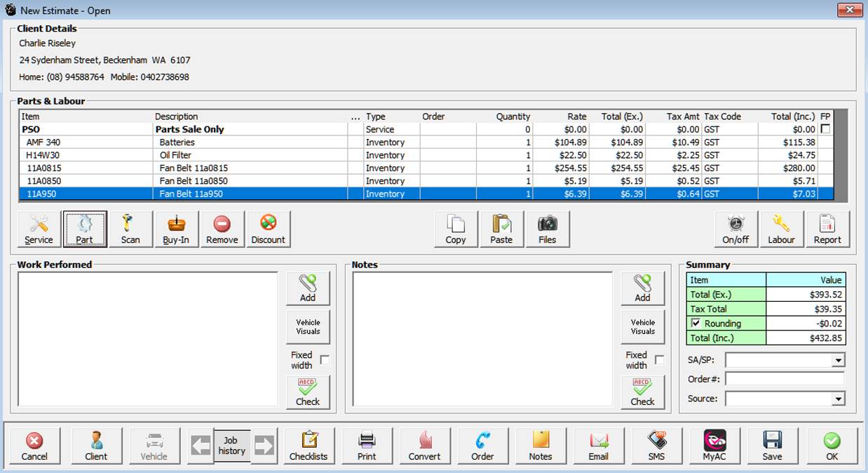Open the Report for this estimate
The image size is (868, 473).
[x=827, y=229]
